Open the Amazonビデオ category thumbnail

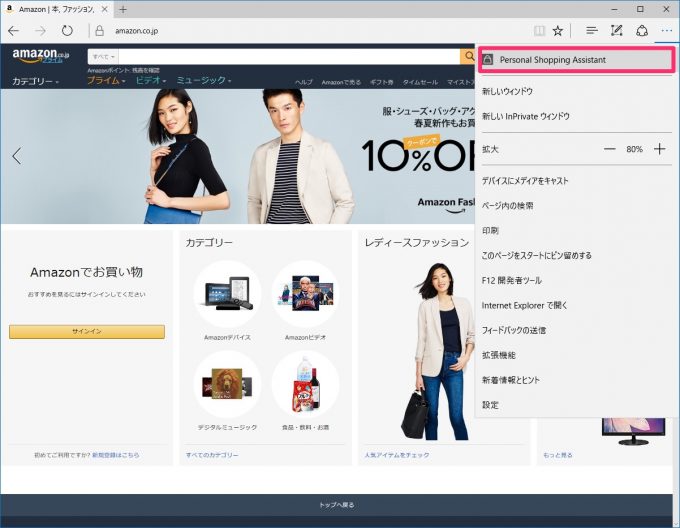305,294
